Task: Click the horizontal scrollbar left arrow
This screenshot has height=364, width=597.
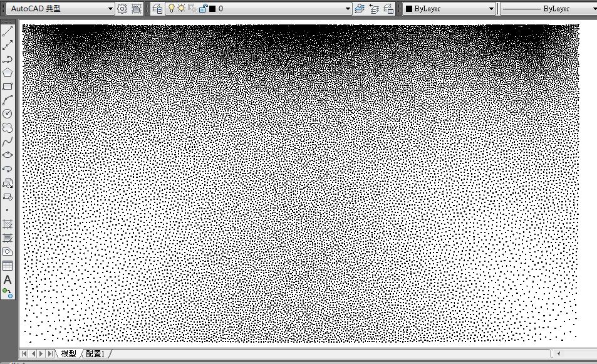Action: (x=559, y=353)
